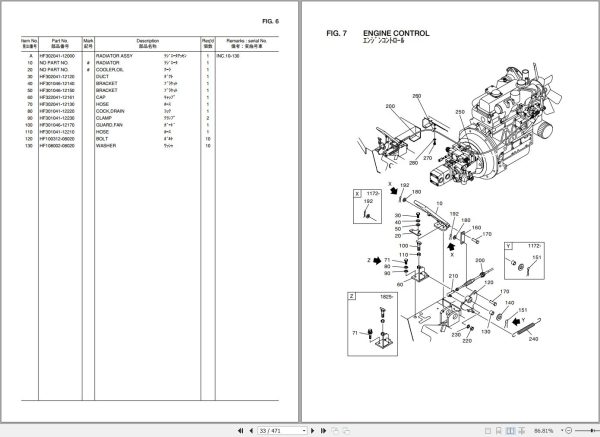Select two-page facing layout view
The image size is (600, 437).
point(510,431)
